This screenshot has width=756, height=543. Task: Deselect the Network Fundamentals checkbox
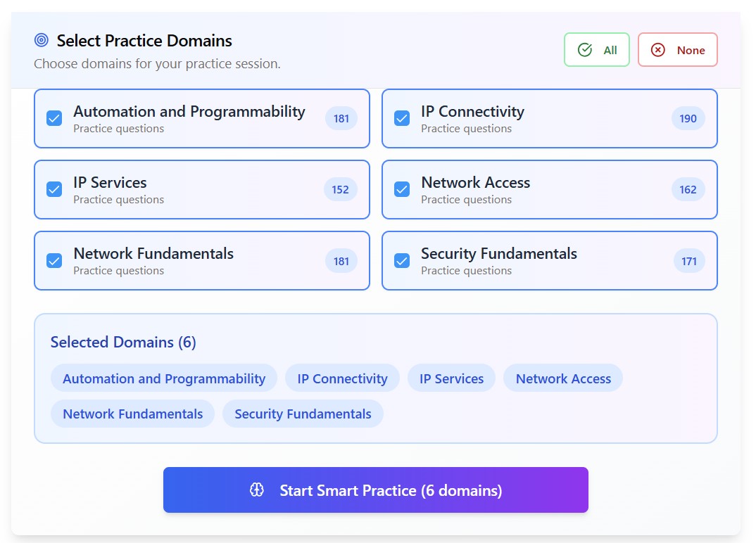(54, 261)
